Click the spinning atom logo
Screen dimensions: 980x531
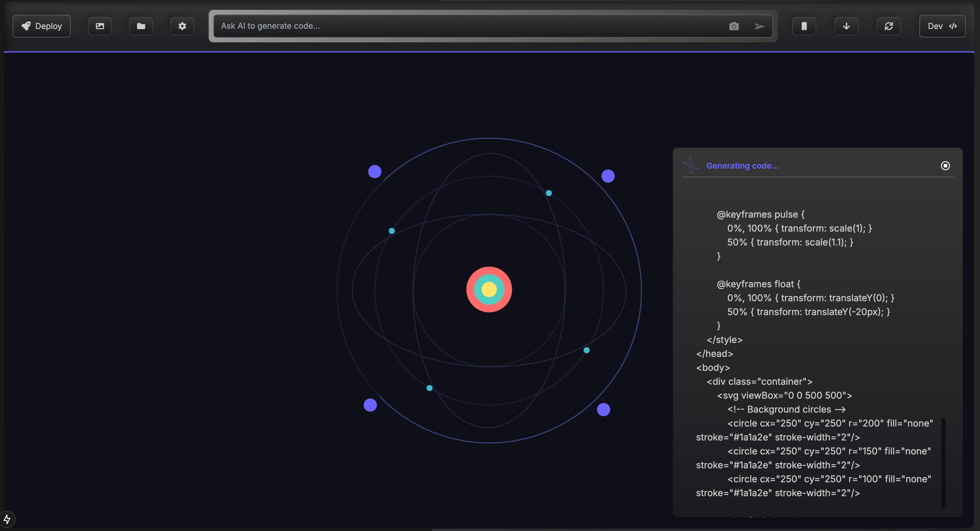[690, 166]
